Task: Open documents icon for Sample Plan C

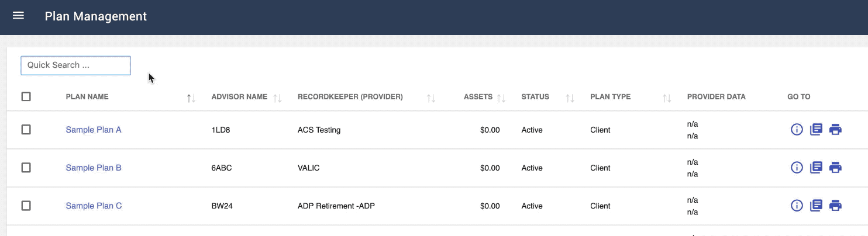Action: coord(816,206)
